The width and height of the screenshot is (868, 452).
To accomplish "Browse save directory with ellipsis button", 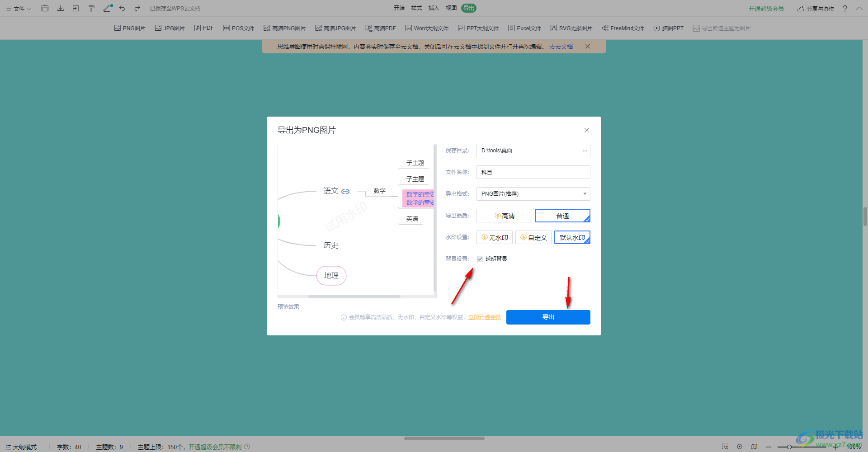I will [x=585, y=151].
